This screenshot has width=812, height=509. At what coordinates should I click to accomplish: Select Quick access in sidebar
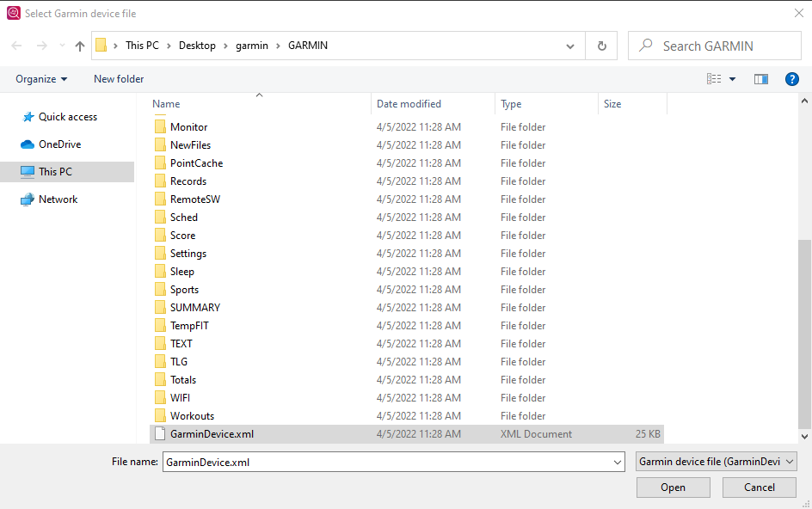pos(67,117)
